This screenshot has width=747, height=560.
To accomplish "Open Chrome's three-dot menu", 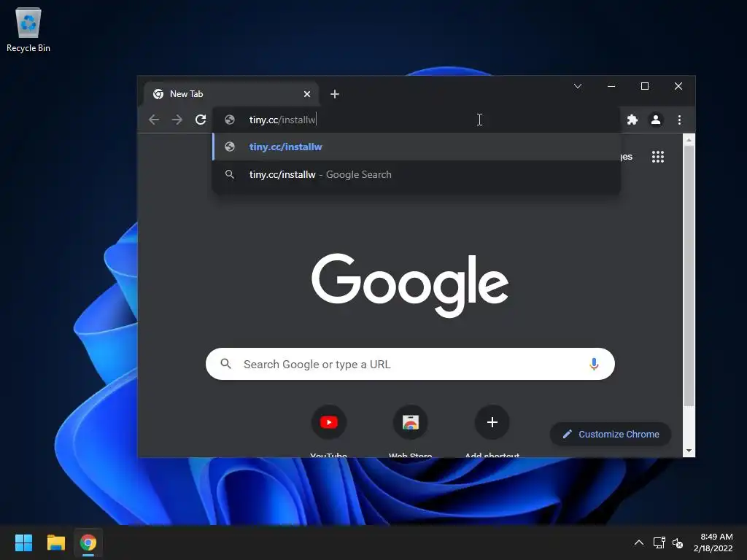I will click(x=679, y=120).
